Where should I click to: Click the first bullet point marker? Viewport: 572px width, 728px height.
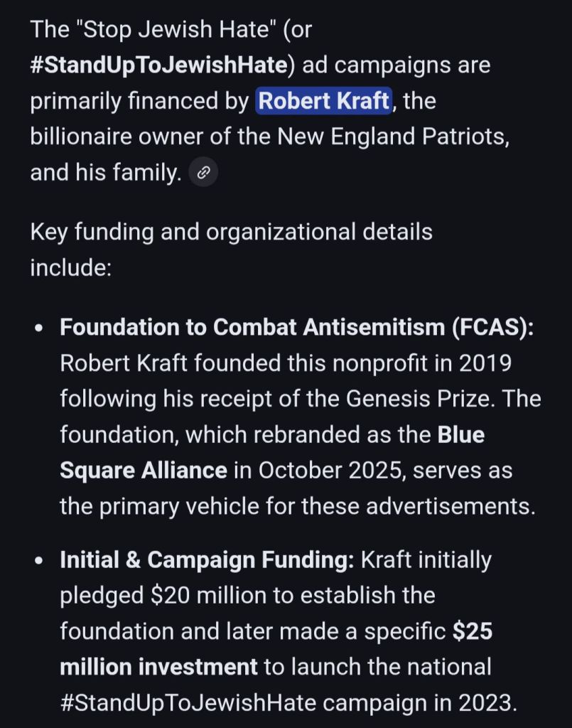(39, 328)
